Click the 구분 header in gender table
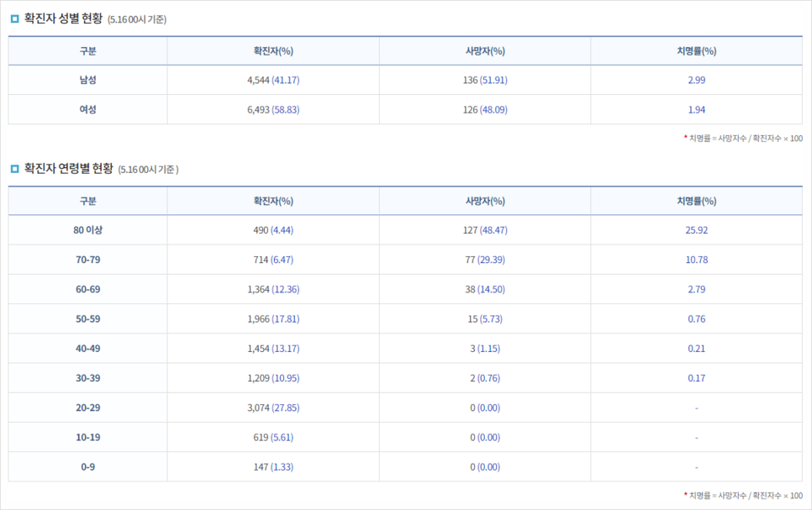This screenshot has height=510, width=812. (87, 50)
